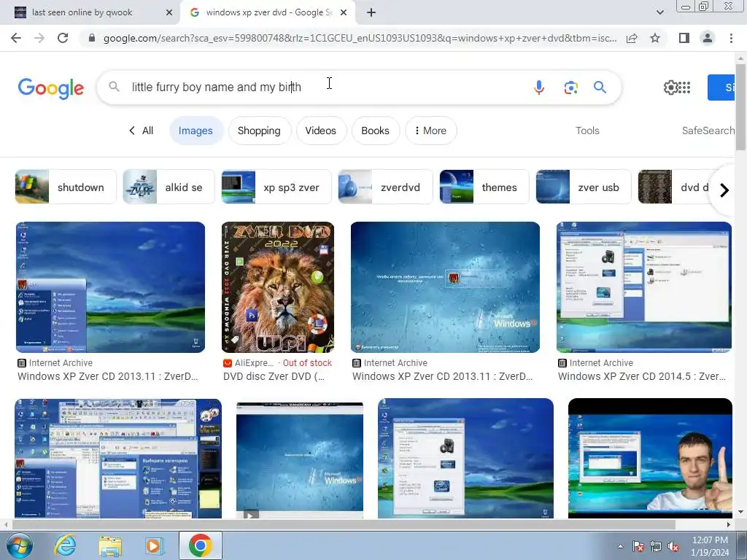This screenshot has height=560, width=747.
Task: Open the taskbar clock and date
Action: click(710, 546)
